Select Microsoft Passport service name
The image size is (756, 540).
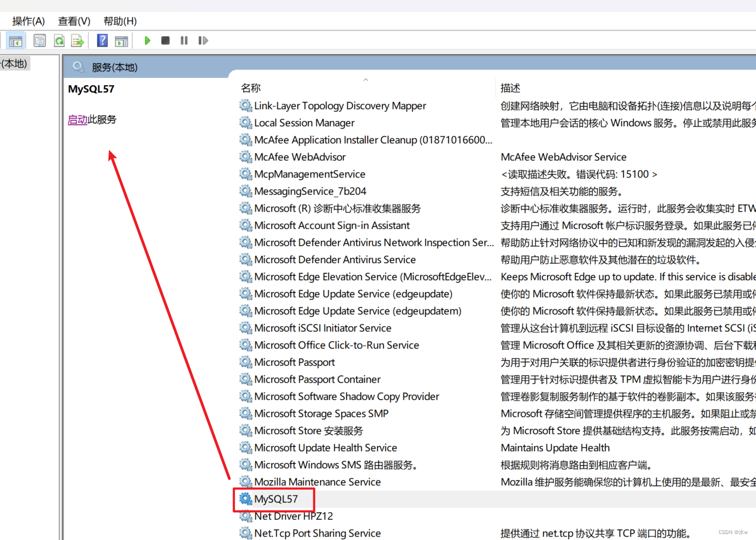click(294, 362)
